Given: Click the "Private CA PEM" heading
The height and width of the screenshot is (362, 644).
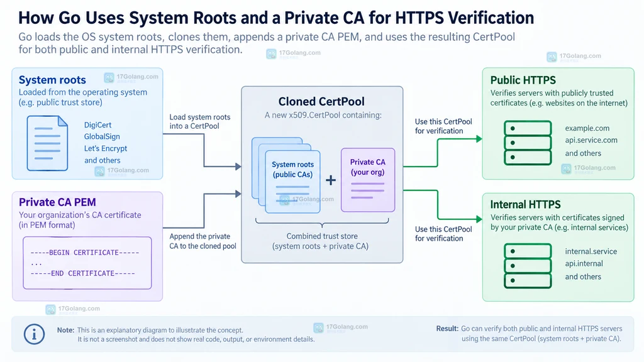Looking at the screenshot, I should coord(57,202).
